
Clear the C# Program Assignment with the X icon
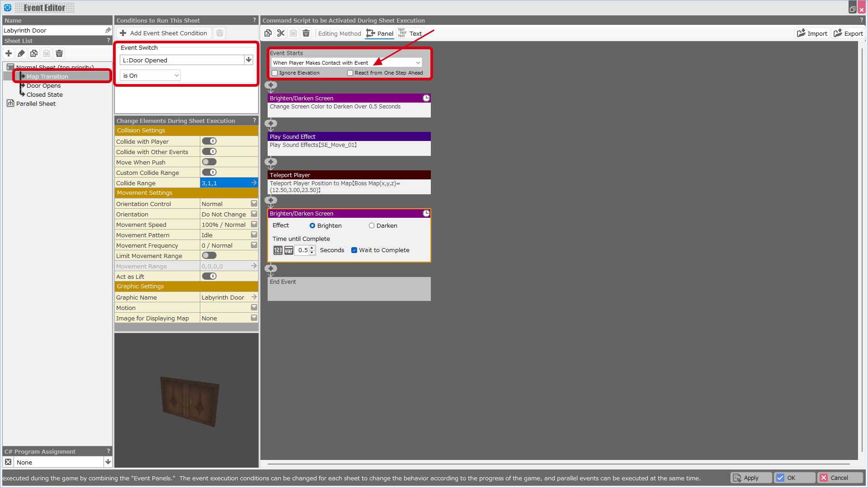[x=8, y=462]
